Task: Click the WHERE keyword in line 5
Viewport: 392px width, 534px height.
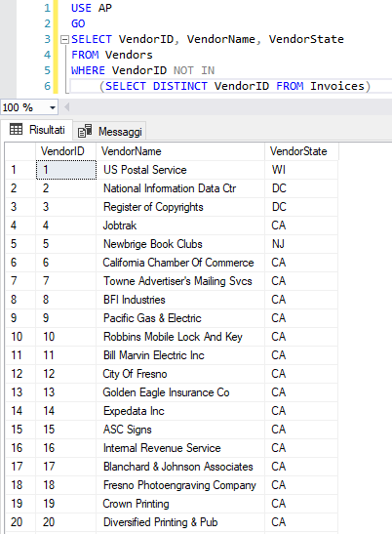Action: point(88,70)
